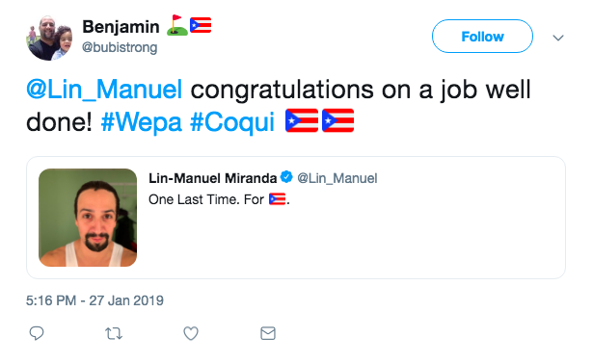Screen dimensions: 593x364
Task: Open the @Lin_Manuel mention link
Action: pyautogui.click(x=104, y=90)
